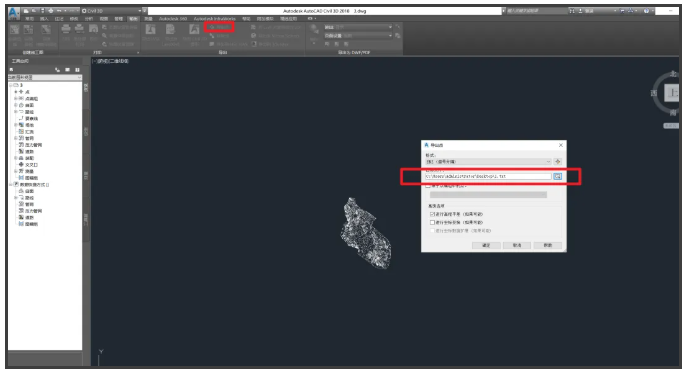This screenshot has width=690, height=376.
Task: Select the 压力管网 item under drawing 3
Action: [x=33, y=145]
